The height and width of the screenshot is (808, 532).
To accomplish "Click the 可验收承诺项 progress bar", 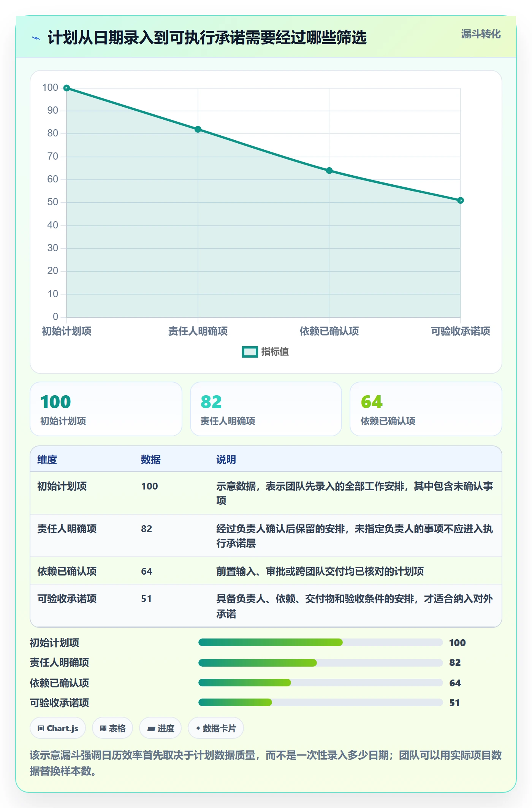I will [x=320, y=702].
